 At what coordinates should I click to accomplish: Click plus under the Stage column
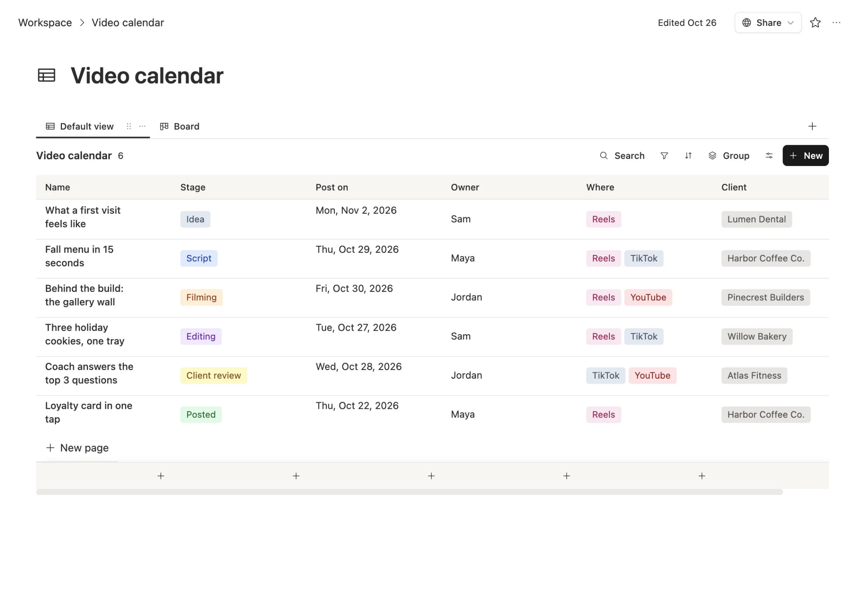tap(296, 476)
